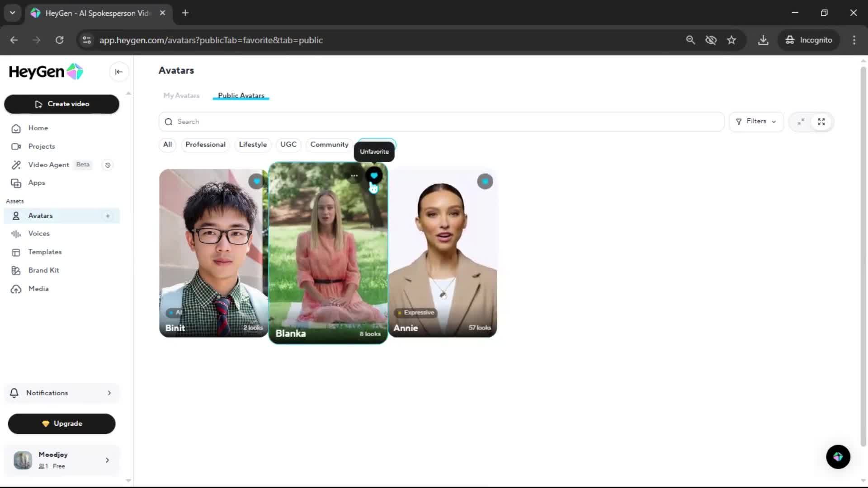This screenshot has height=488, width=868.
Task: Click the Upgrade button
Action: coord(61,423)
